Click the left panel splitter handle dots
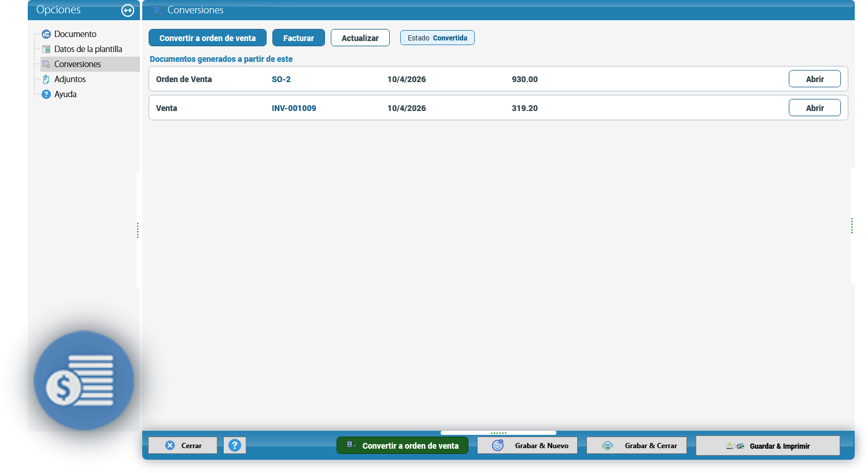Screen dimensions: 868x473 (138, 230)
